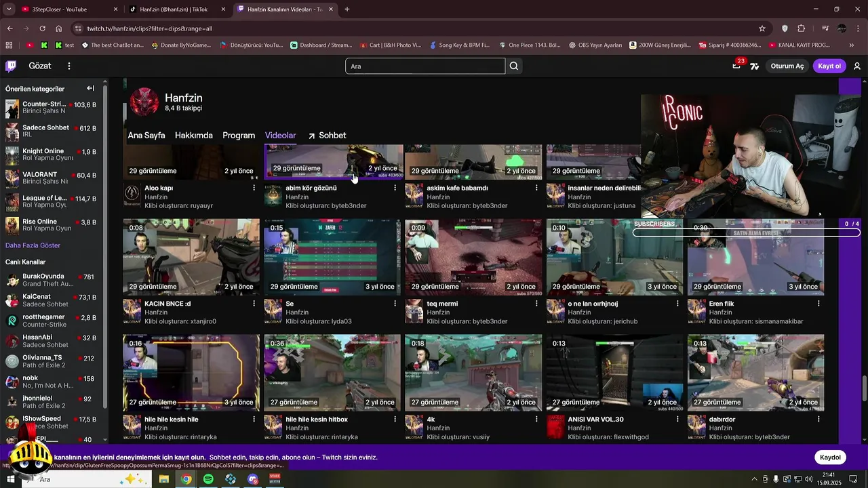Play the 4k clip thumbnail
Viewport: 868px width, 488px height.
[473, 373]
